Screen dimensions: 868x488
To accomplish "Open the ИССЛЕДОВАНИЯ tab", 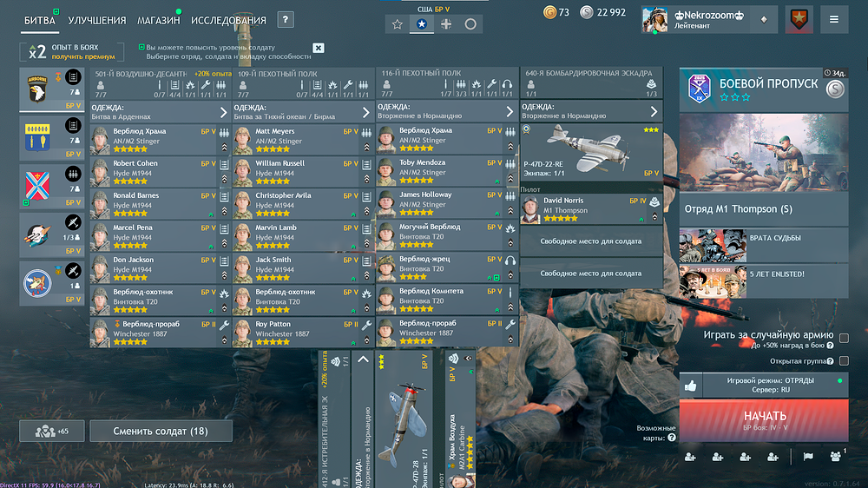I will (228, 20).
